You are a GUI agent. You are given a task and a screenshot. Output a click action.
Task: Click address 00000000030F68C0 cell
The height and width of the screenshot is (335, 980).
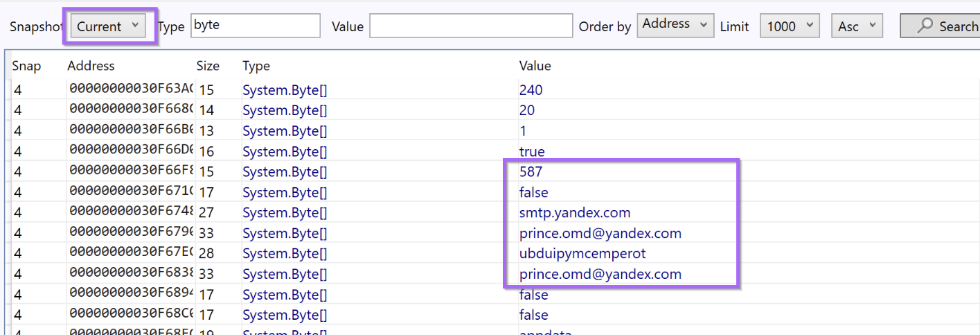[132, 315]
